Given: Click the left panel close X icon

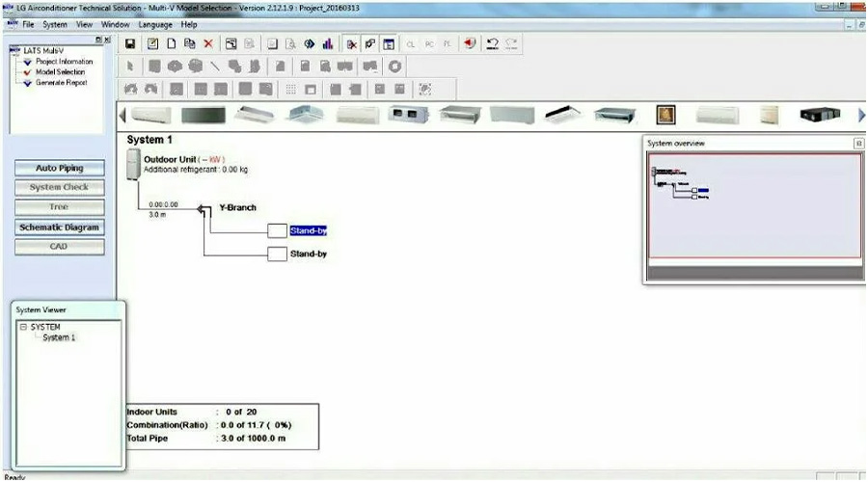Looking at the screenshot, I should pyautogui.click(x=107, y=40).
